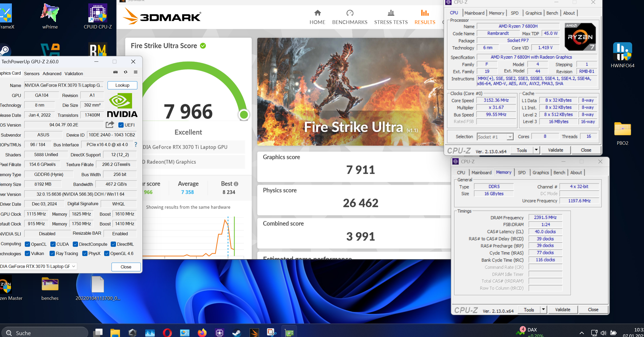The width and height of the screenshot is (644, 337).
Task: Click the GPU-Z Lookup button
Action: point(122,85)
